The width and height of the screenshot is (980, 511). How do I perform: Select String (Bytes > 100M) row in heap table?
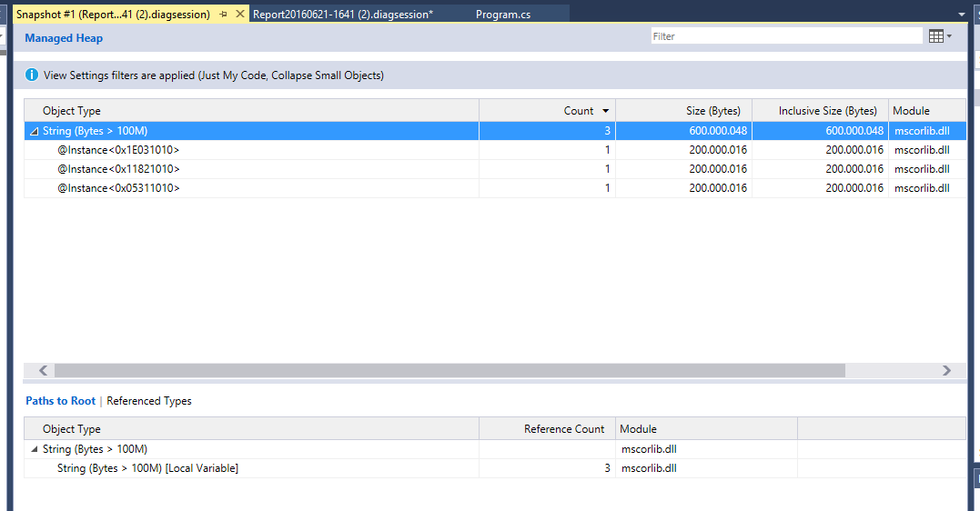pos(495,131)
